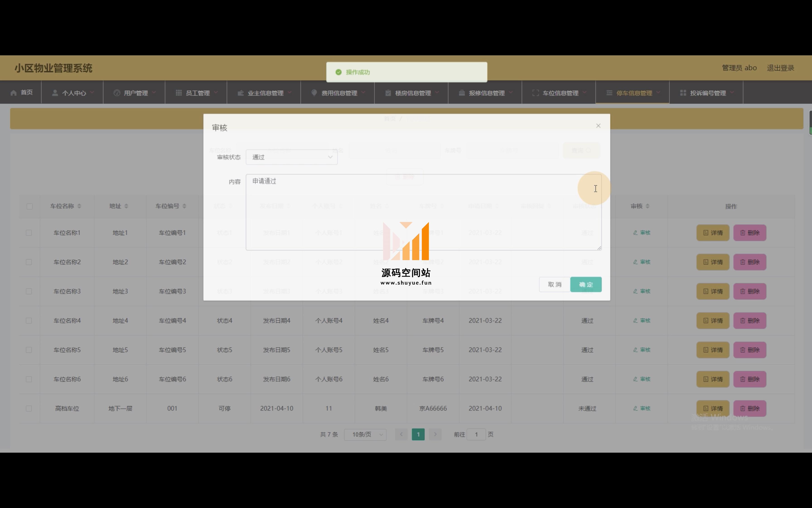Click the success check icon in 操作成功 toast
The width and height of the screenshot is (812, 508).
(338, 72)
